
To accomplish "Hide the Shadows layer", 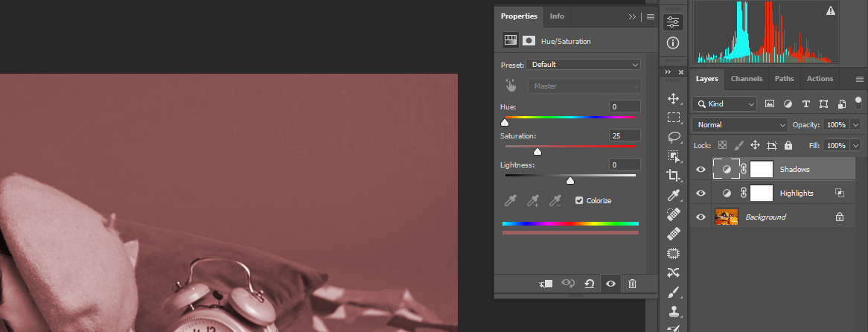I will [x=701, y=169].
